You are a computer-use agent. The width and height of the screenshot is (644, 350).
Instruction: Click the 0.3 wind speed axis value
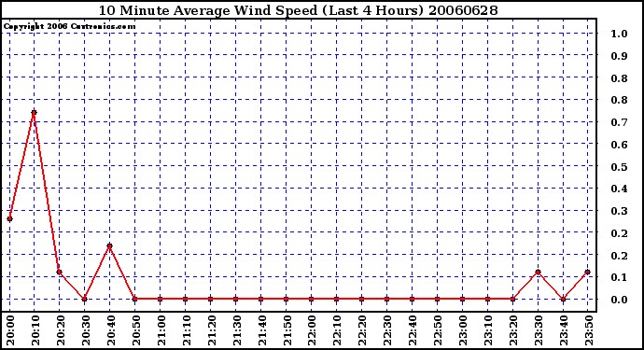pos(619,211)
